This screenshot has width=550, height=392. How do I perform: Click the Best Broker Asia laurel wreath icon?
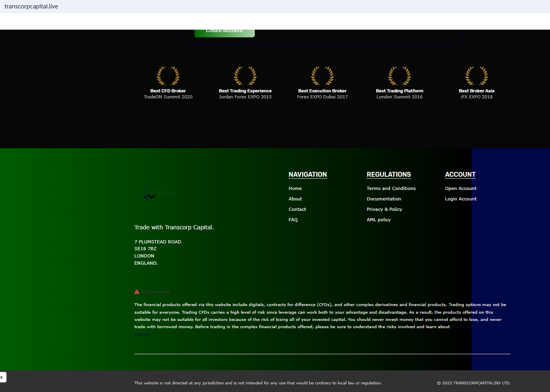click(x=476, y=76)
